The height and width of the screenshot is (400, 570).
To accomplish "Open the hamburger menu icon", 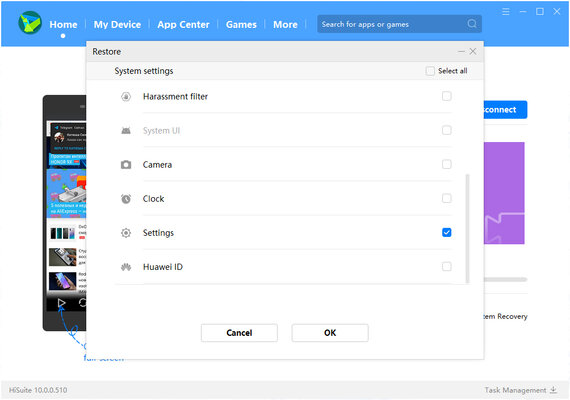I will tap(506, 12).
